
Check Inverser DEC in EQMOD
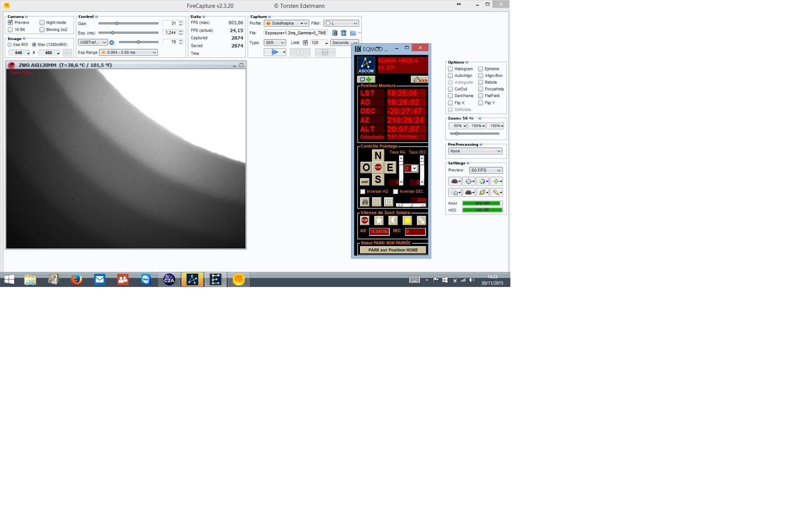click(x=395, y=192)
